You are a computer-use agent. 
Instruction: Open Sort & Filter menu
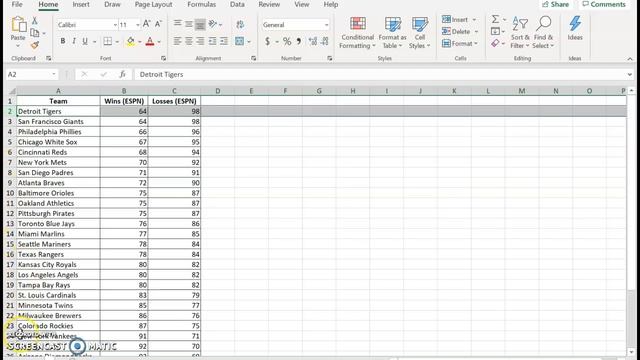pyautogui.click(x=520, y=33)
